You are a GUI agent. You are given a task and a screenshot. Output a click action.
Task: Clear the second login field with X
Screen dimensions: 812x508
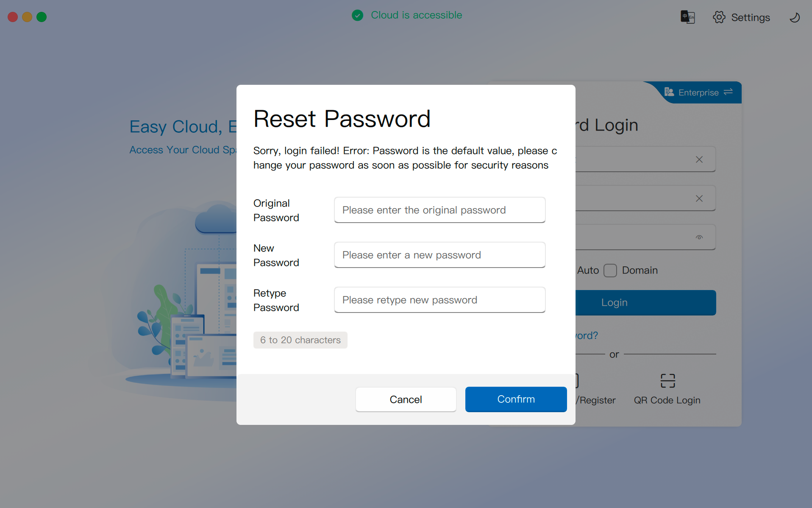pyautogui.click(x=699, y=198)
